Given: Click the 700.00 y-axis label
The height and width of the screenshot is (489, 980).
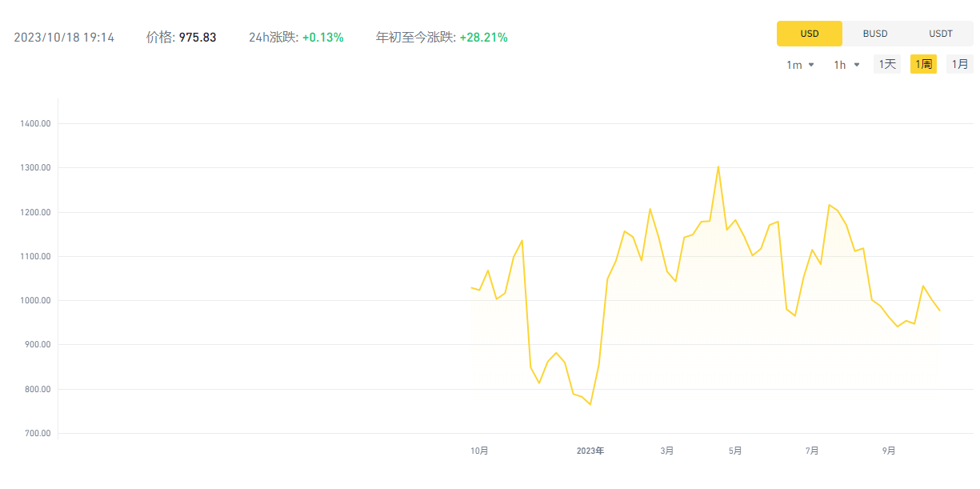Looking at the screenshot, I should (38, 433).
